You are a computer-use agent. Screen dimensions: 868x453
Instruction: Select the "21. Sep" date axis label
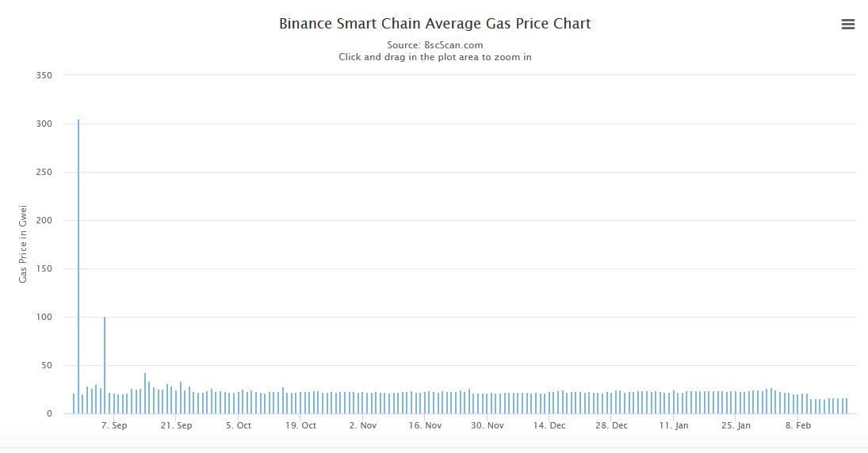(x=176, y=425)
